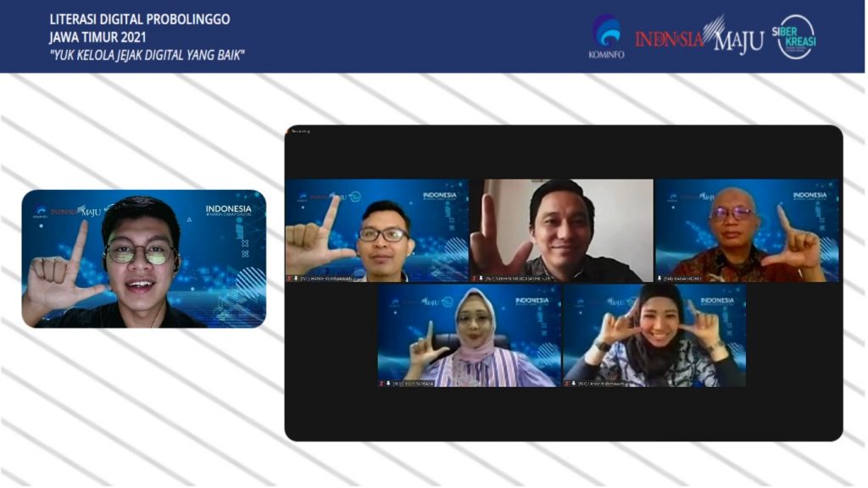Select the video tile of woman in pink hijab
The height and width of the screenshot is (488, 868).
(x=469, y=335)
